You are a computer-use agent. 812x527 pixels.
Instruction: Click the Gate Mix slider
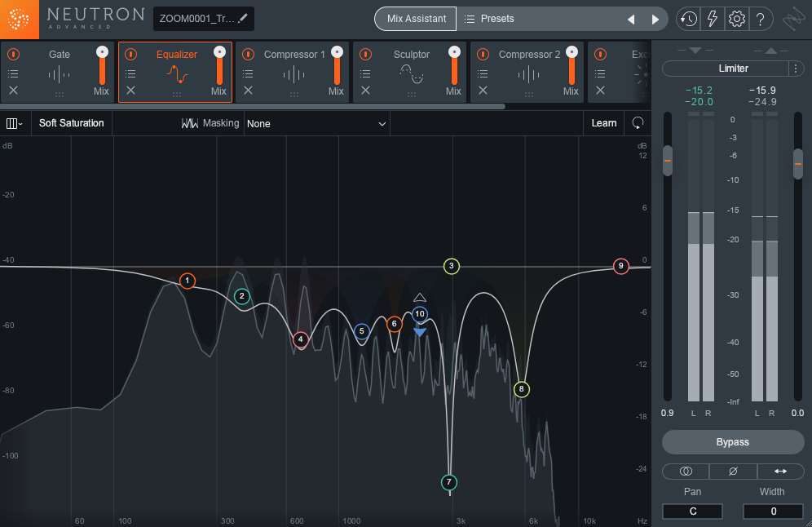click(102, 66)
